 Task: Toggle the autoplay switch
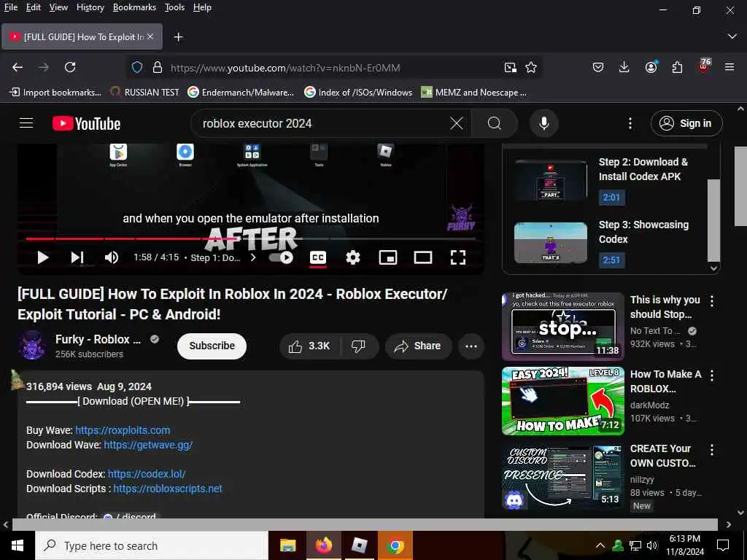[281, 257]
